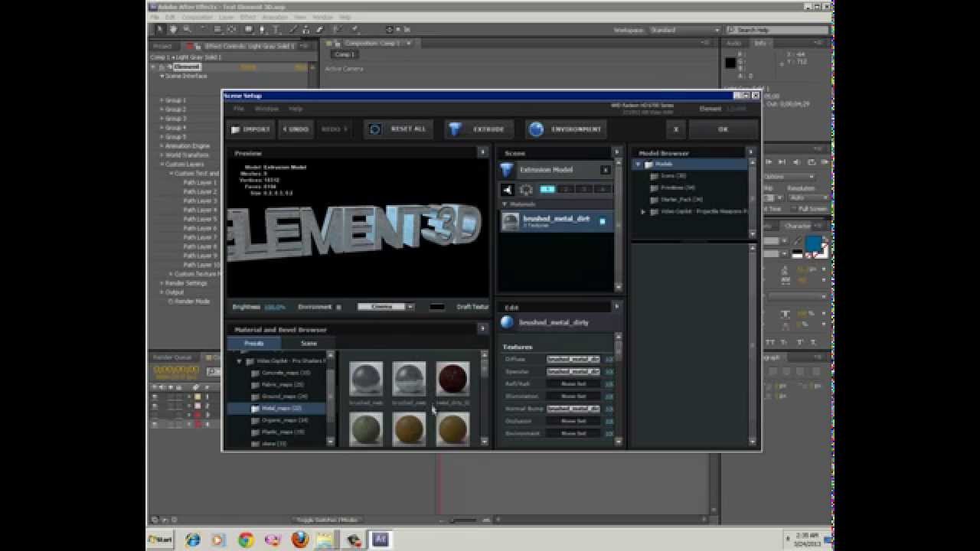Open the Workspace dropdown in After Effects

click(684, 30)
